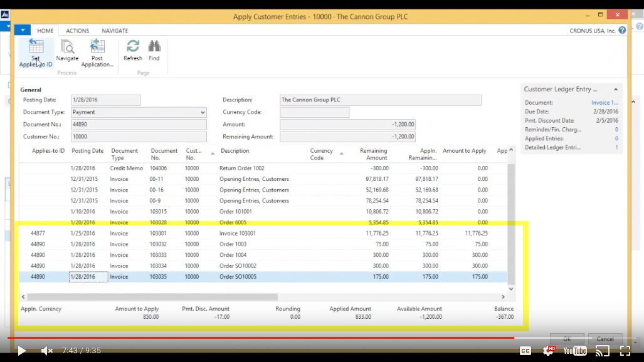
Task: Click the Remaining Amount column header
Action: (x=373, y=154)
